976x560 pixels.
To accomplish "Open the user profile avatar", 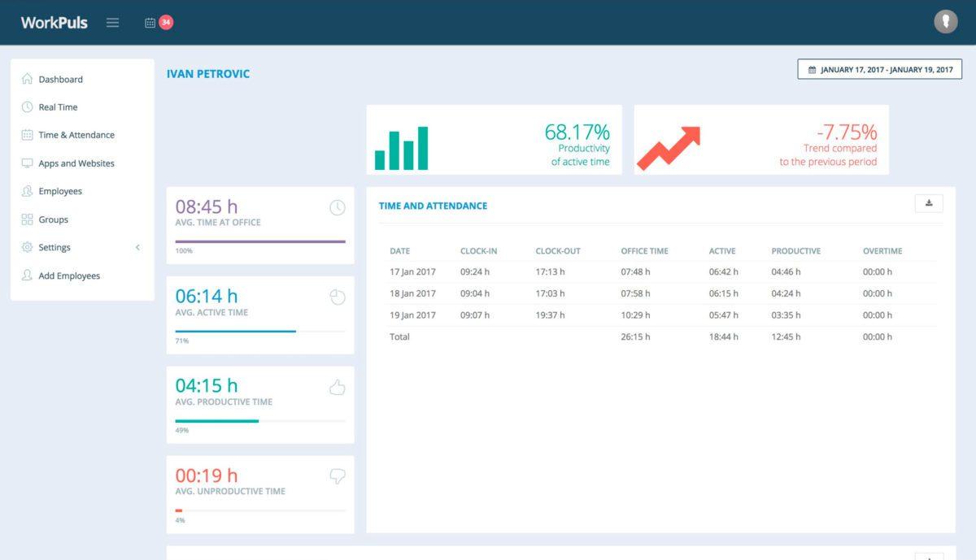I will pyautogui.click(x=945, y=22).
